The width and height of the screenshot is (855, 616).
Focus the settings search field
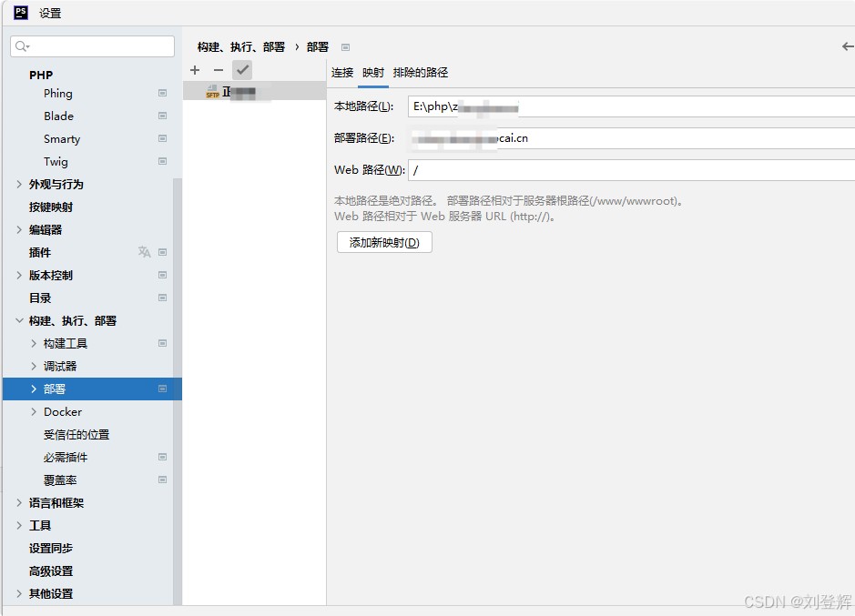click(92, 46)
